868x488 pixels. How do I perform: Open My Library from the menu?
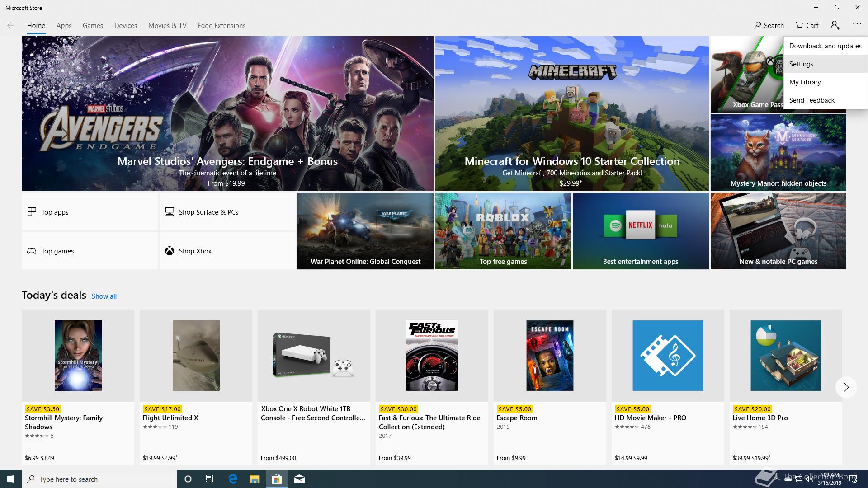pos(825,82)
